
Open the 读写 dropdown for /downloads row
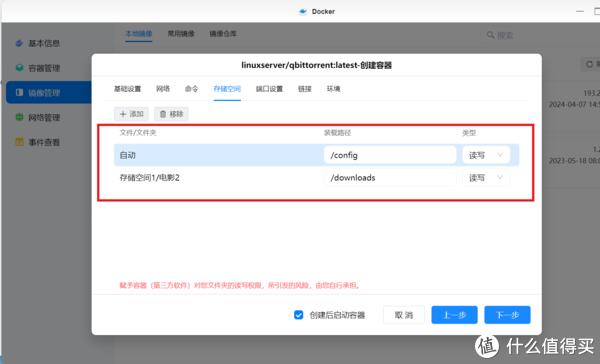click(486, 178)
